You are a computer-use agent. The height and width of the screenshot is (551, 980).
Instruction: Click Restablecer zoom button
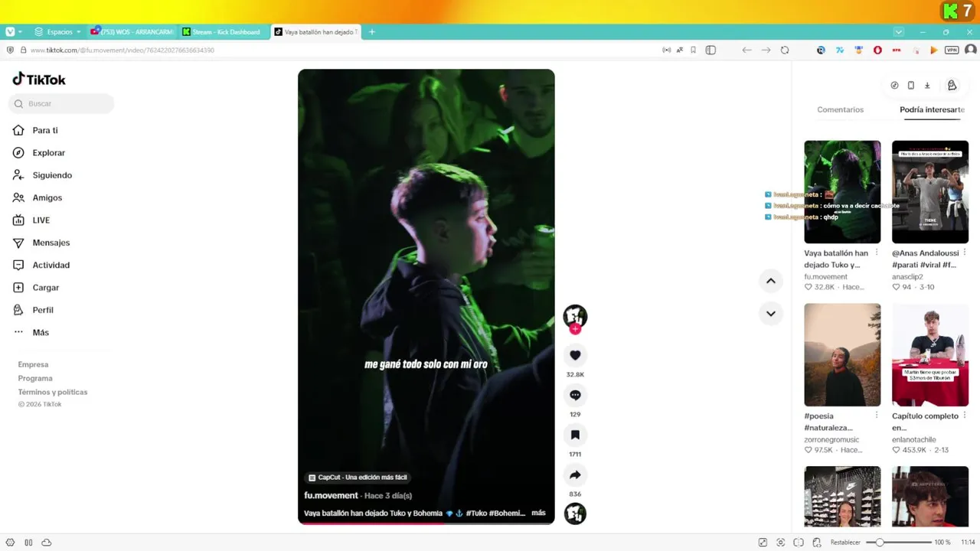845,543
